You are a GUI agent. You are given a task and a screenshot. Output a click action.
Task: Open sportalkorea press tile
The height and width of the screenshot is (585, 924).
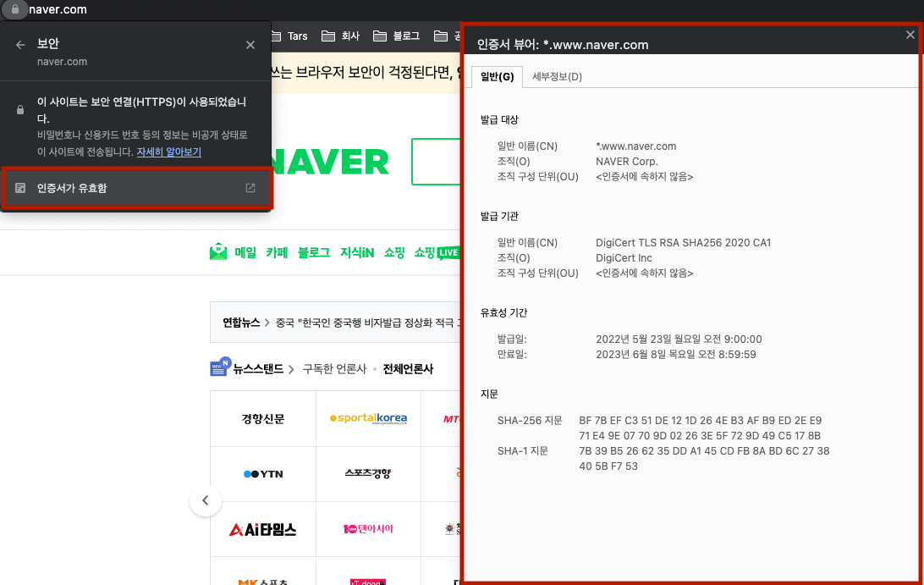tap(368, 419)
